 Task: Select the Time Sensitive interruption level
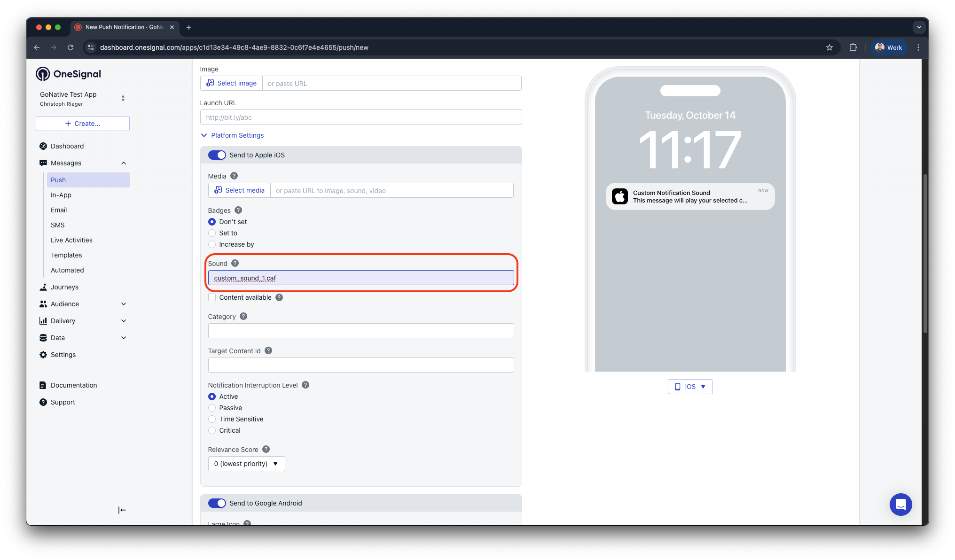(212, 419)
